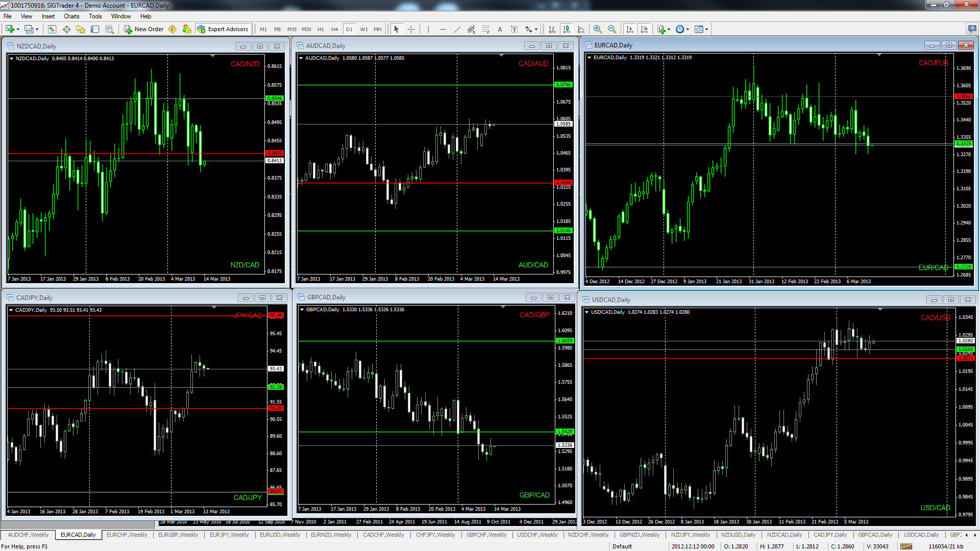Toggle the Expert Advisors button
980x551 pixels.
click(223, 29)
